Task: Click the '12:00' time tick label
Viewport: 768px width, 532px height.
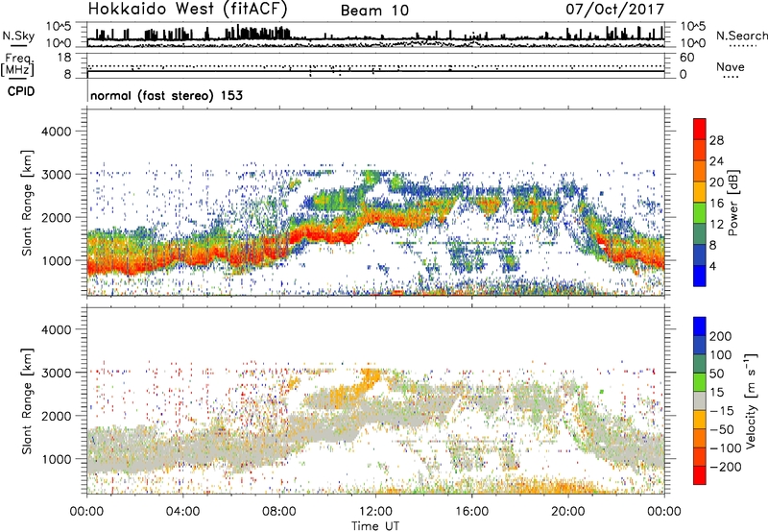Action: click(x=375, y=512)
